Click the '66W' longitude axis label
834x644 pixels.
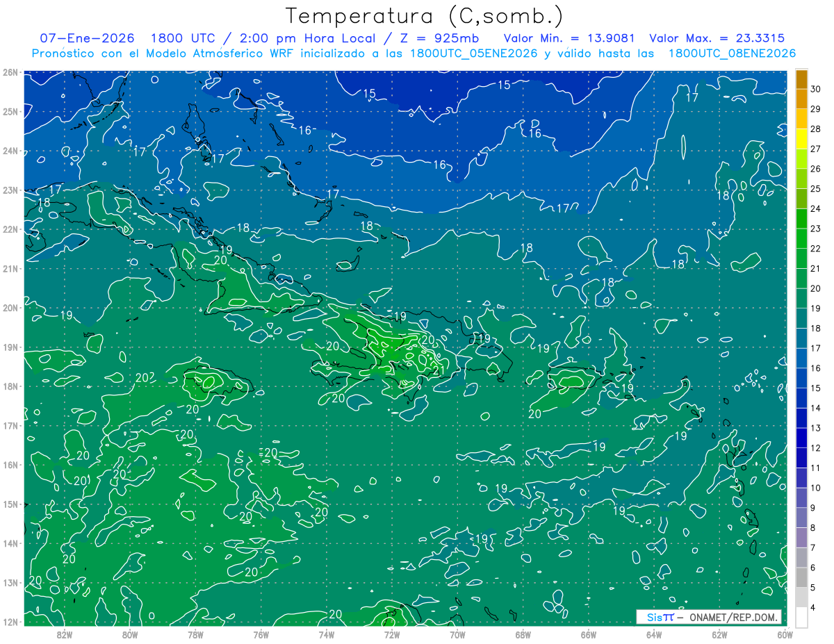(588, 634)
